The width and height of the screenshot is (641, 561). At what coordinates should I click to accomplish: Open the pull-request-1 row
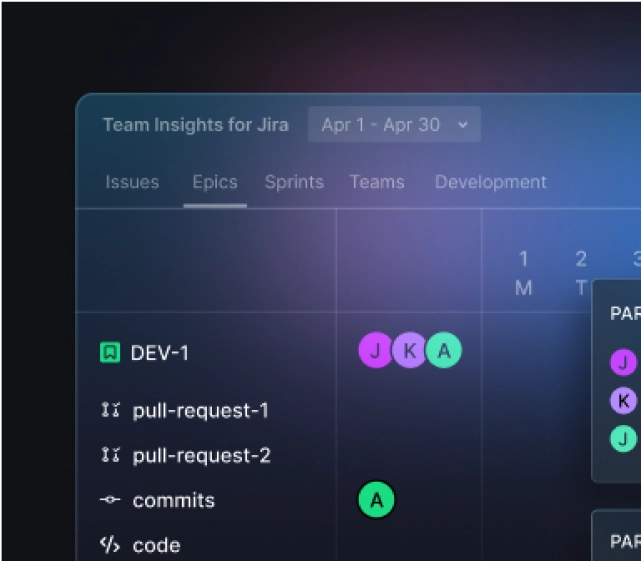pos(200,411)
